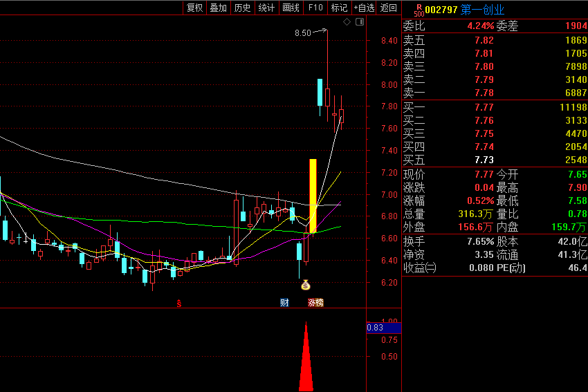Toggle the panel layout icon beside the diamond
588x392 pixels.
(359, 22)
